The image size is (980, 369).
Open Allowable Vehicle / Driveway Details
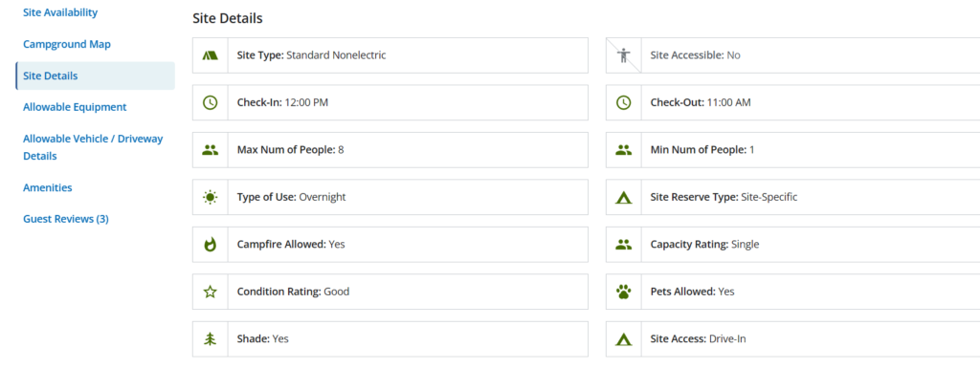click(x=93, y=147)
